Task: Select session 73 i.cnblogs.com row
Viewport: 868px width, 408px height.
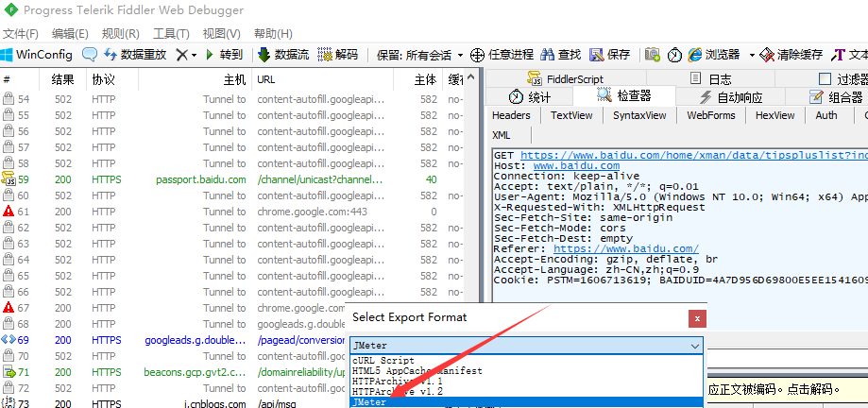Action: point(173,404)
